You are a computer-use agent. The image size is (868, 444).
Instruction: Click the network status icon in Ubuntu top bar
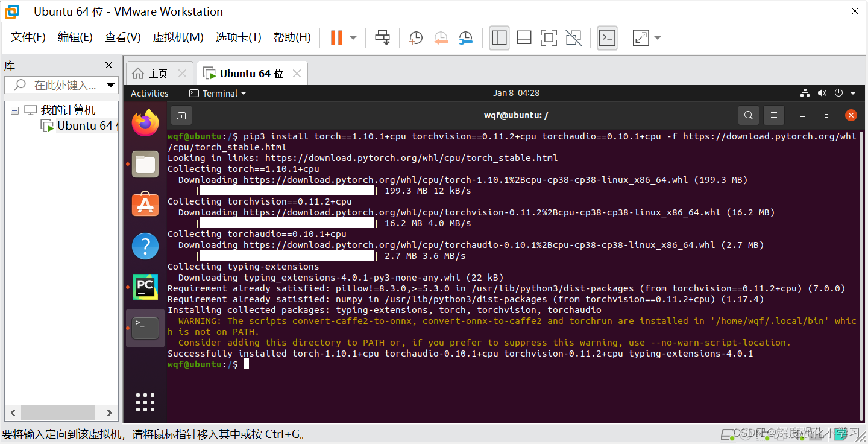coord(805,93)
